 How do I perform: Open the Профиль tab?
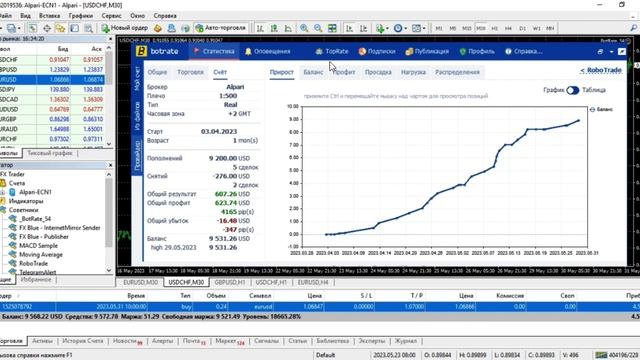477,51
